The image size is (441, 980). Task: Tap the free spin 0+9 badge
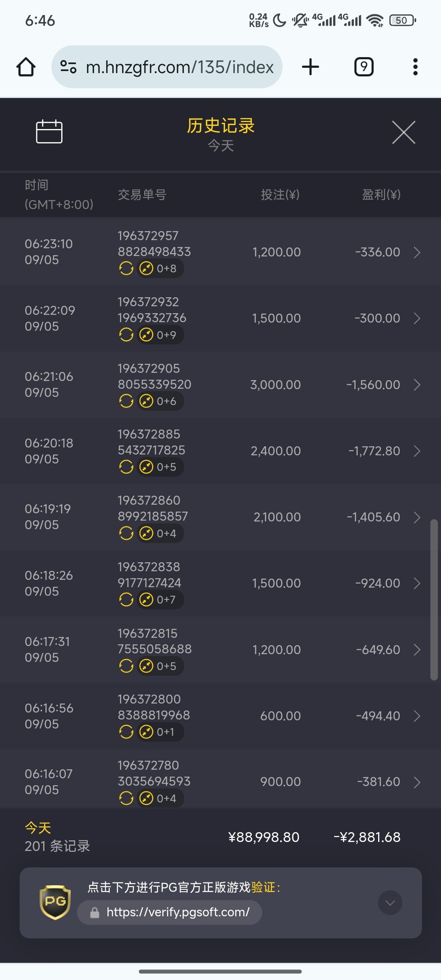tap(160, 335)
